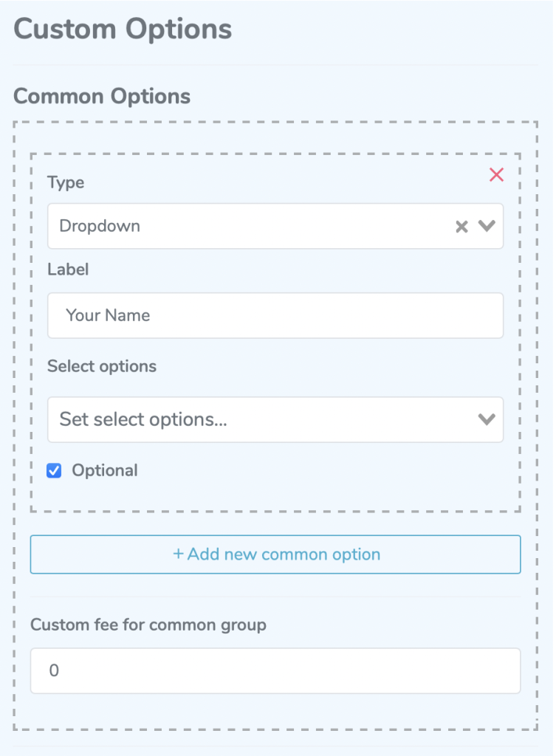Viewport: 556px width, 756px height.
Task: Click the Custom Options heading
Action: 123,29
